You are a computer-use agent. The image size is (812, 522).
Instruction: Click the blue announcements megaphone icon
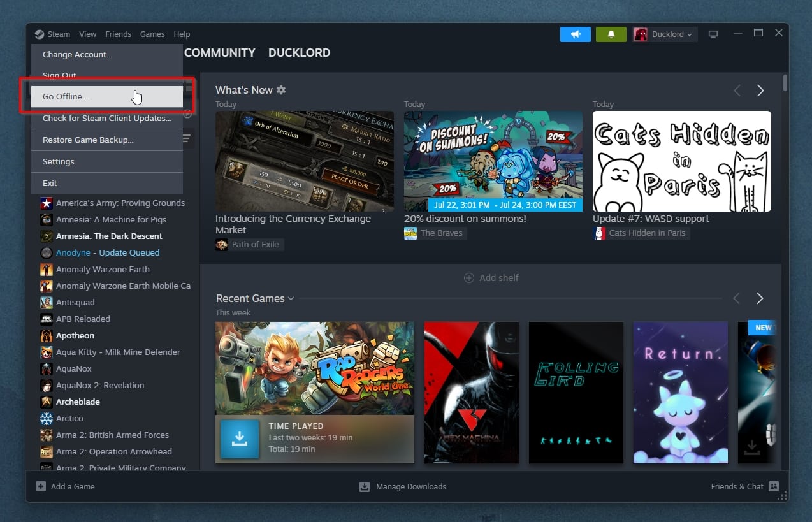click(576, 34)
